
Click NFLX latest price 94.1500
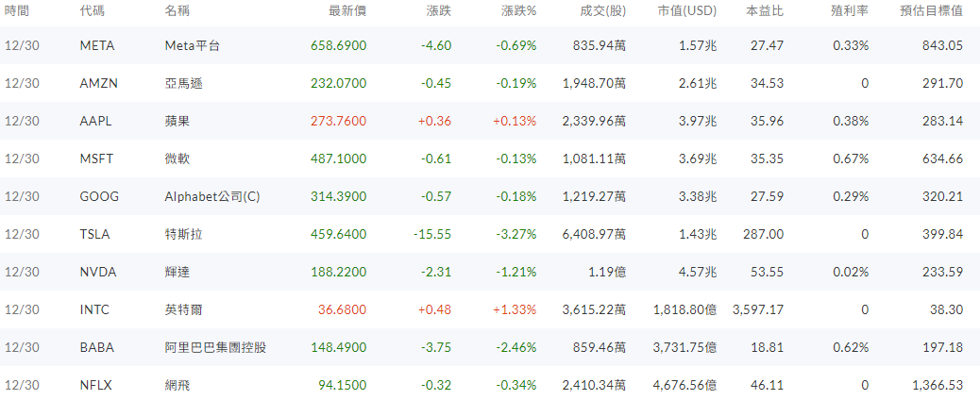pos(342,385)
